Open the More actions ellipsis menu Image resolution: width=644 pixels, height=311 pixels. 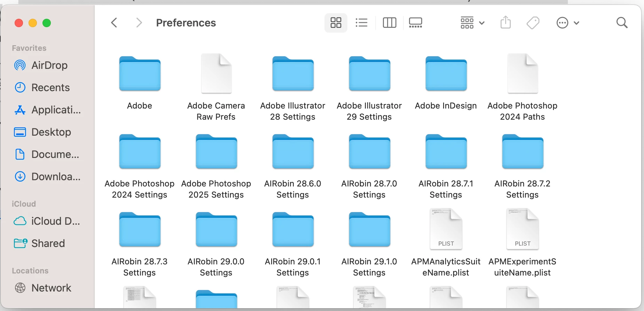coord(568,23)
